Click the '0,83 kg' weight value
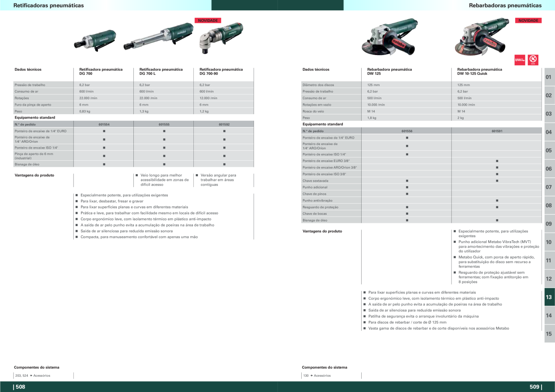The width and height of the screenshot is (555, 392). (x=85, y=111)
